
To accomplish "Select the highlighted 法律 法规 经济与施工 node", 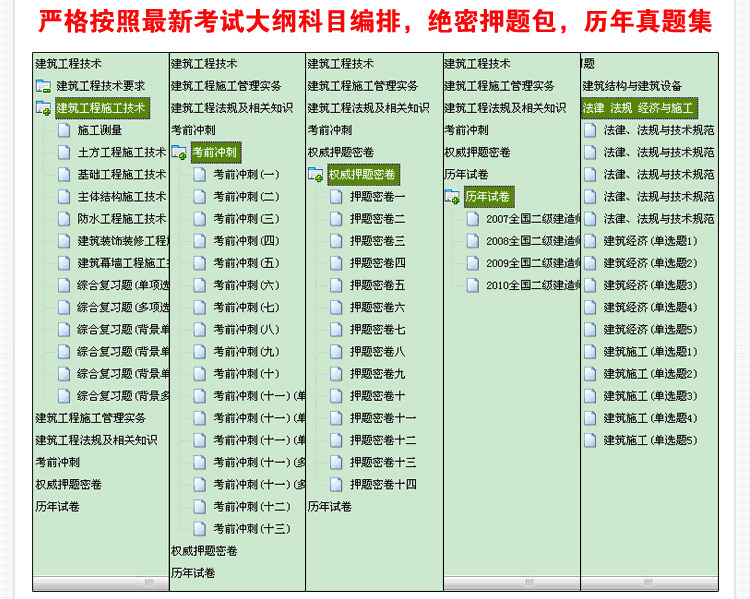I will (639, 108).
